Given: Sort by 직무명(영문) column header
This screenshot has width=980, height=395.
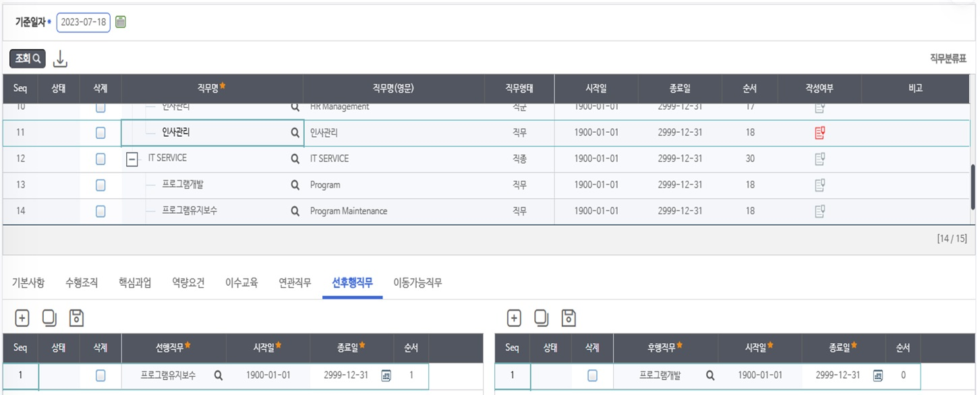Looking at the screenshot, I should pyautogui.click(x=394, y=88).
